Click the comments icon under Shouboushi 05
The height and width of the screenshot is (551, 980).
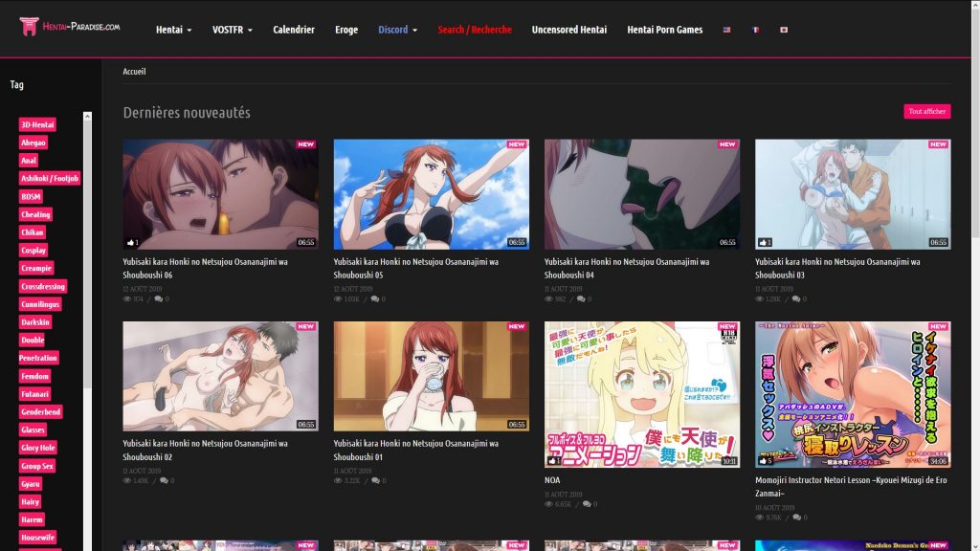(x=375, y=298)
